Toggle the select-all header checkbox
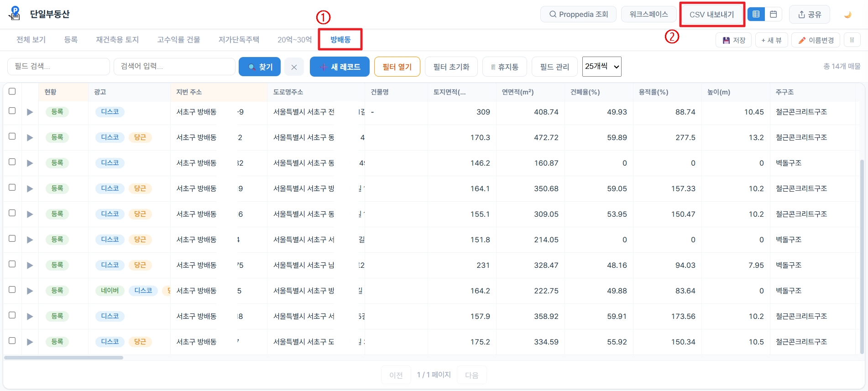The image size is (868, 391). [x=12, y=91]
